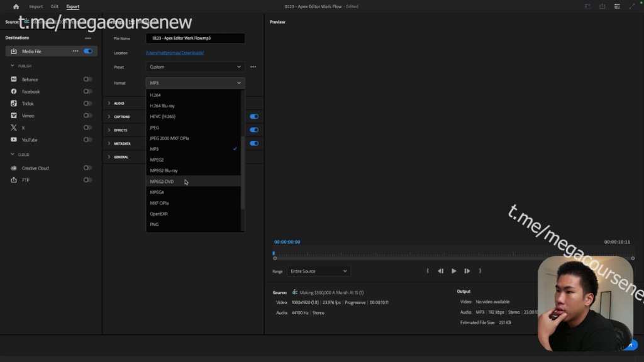Open the Import tab
Viewport: 644px width, 362px height.
tap(36, 6)
